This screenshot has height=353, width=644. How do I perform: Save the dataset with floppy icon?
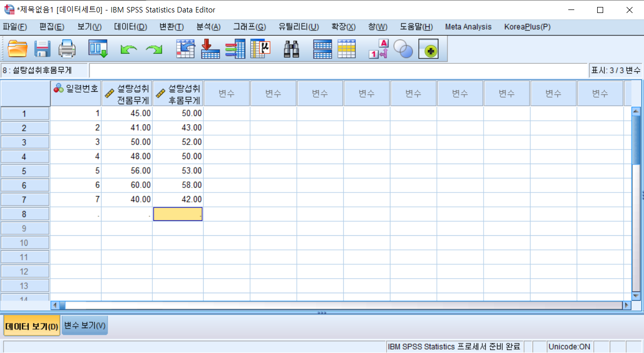43,49
